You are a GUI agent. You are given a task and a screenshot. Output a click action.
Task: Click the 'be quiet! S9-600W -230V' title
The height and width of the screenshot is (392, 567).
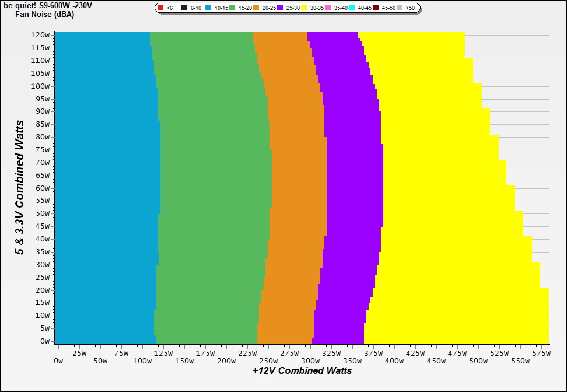coord(47,5)
